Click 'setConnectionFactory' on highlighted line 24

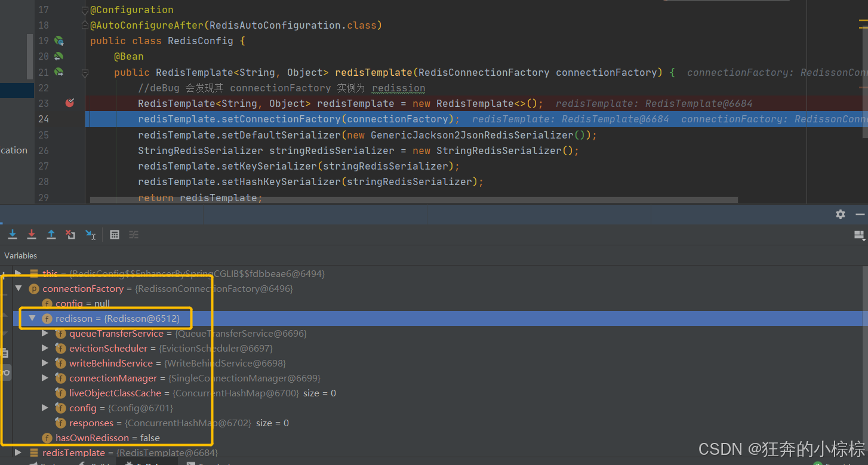coord(281,119)
